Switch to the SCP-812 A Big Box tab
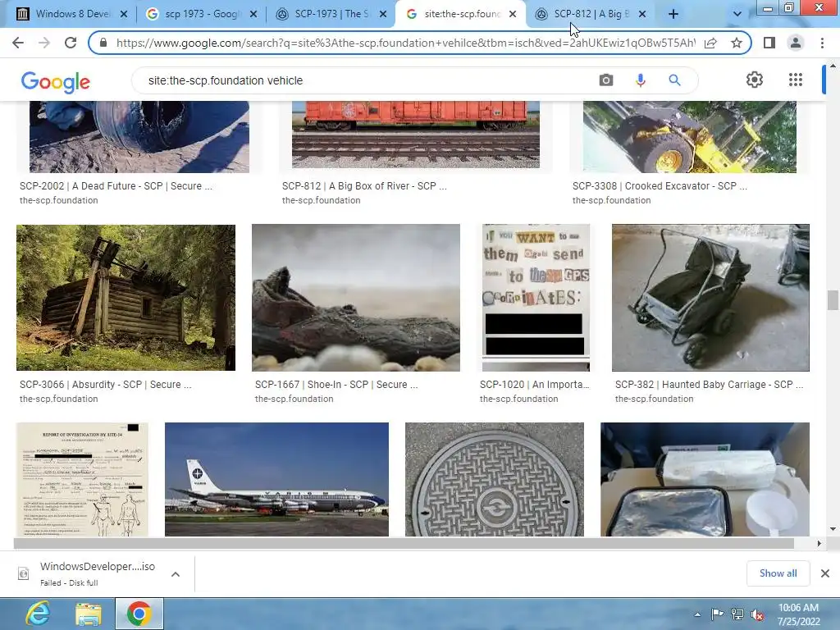 click(590, 15)
